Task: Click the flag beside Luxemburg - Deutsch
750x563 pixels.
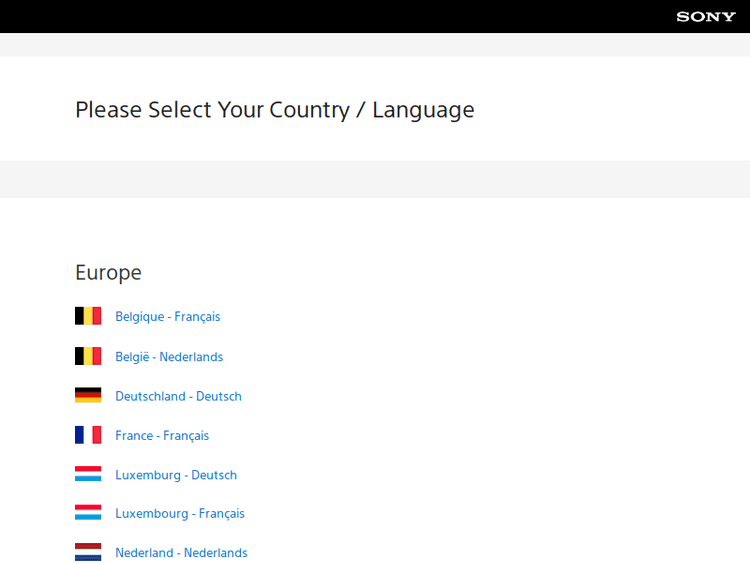Action: pos(88,474)
